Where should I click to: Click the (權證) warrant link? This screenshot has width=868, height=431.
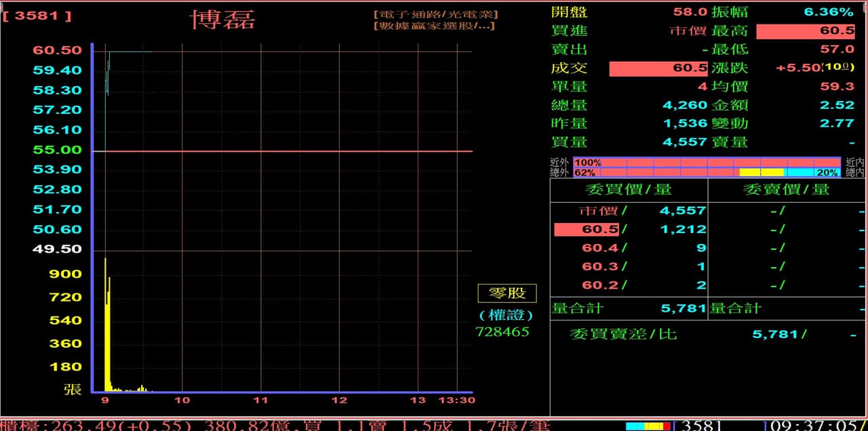tap(506, 315)
